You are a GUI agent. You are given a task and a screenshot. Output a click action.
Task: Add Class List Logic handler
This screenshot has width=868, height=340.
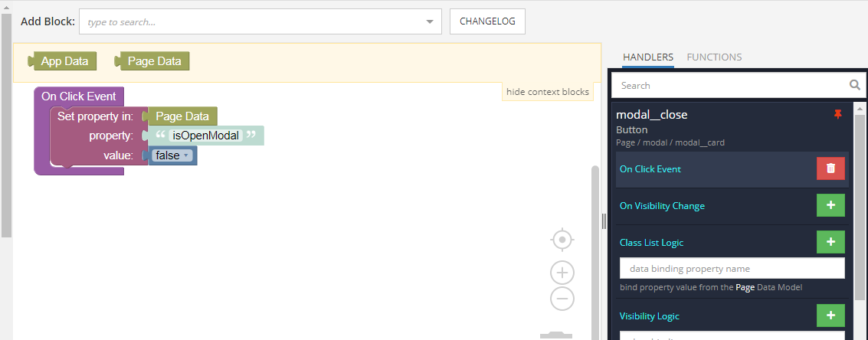pyautogui.click(x=830, y=242)
